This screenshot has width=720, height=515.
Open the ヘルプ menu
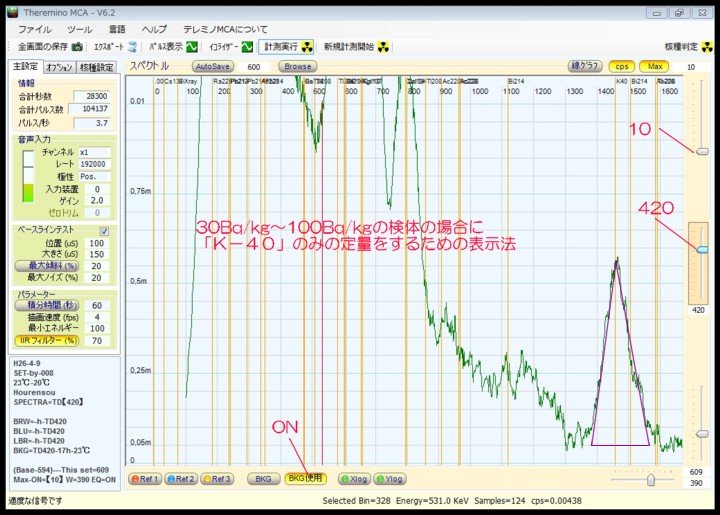coord(154,29)
